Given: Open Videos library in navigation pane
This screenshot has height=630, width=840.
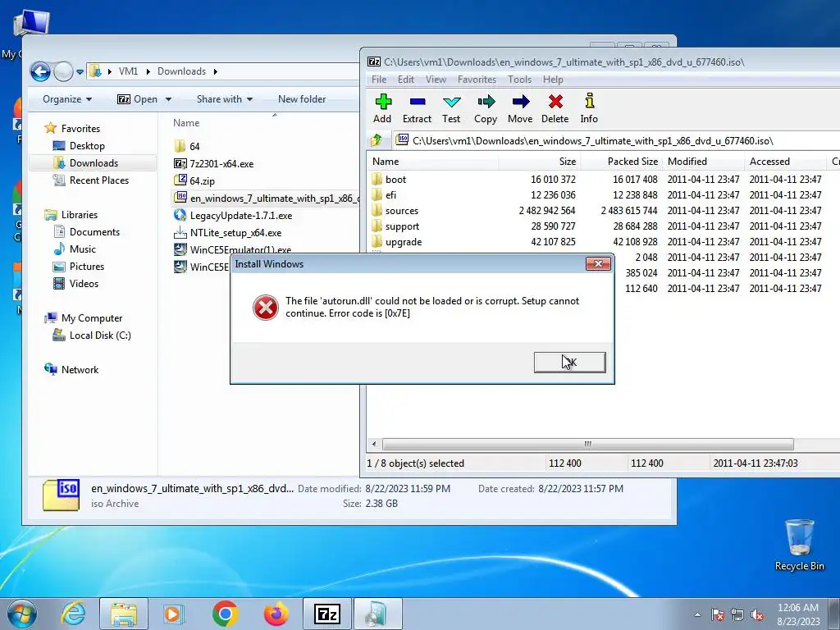Looking at the screenshot, I should [x=84, y=283].
